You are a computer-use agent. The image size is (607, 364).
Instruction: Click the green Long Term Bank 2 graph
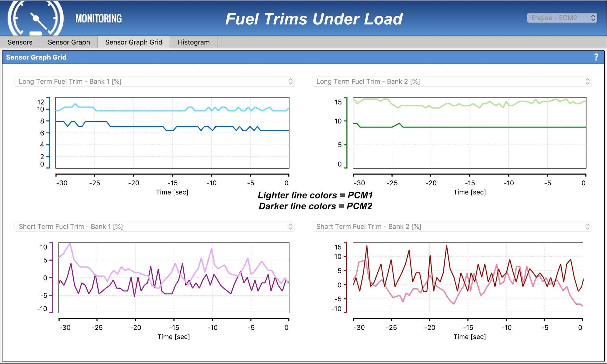469,133
